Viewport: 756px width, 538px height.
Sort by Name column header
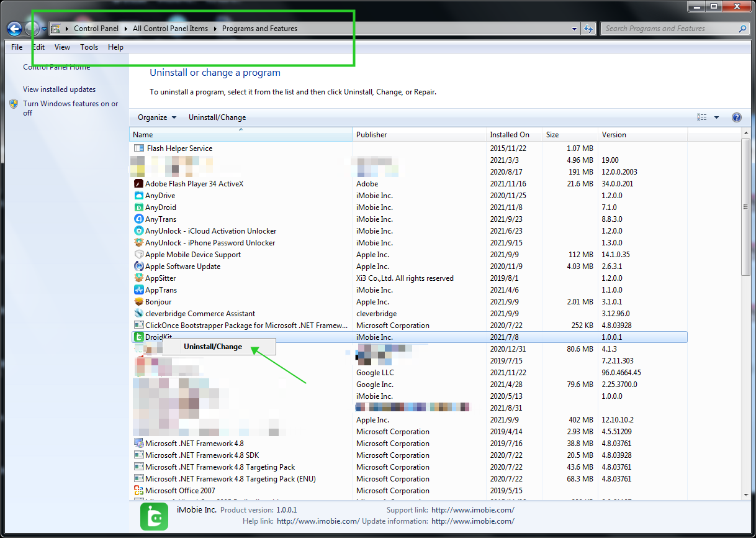click(x=241, y=135)
